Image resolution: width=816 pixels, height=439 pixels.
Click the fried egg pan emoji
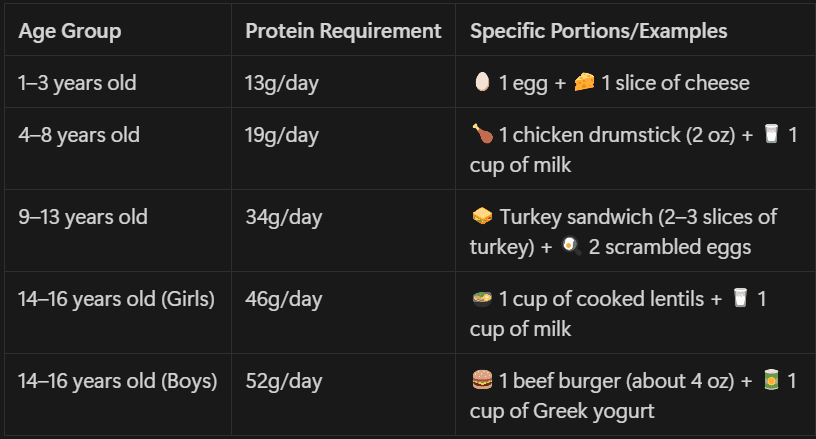click(x=571, y=246)
